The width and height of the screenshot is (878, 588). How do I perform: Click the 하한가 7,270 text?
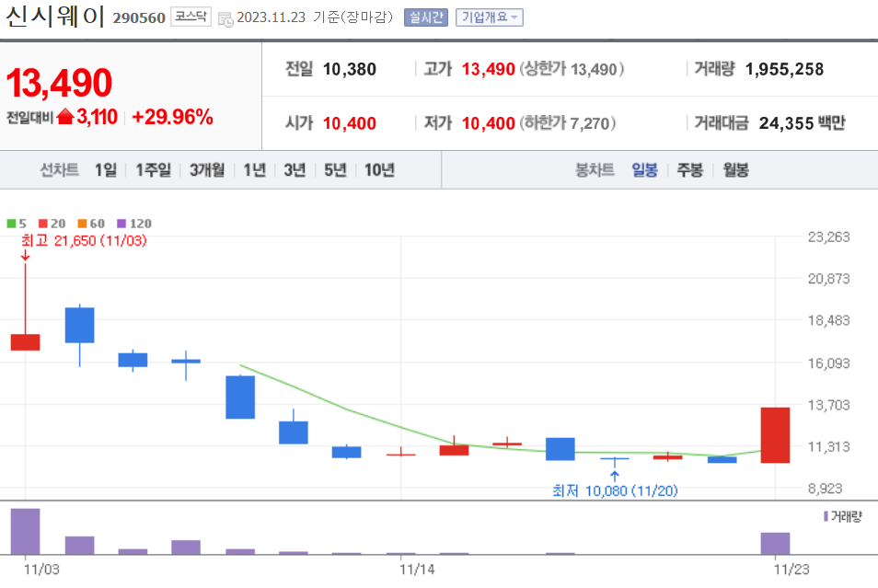pos(568,123)
